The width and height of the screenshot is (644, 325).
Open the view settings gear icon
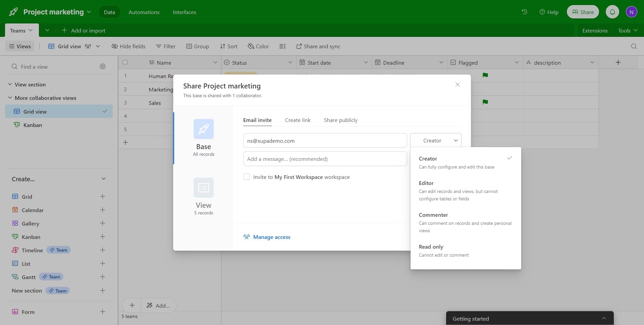(x=103, y=67)
